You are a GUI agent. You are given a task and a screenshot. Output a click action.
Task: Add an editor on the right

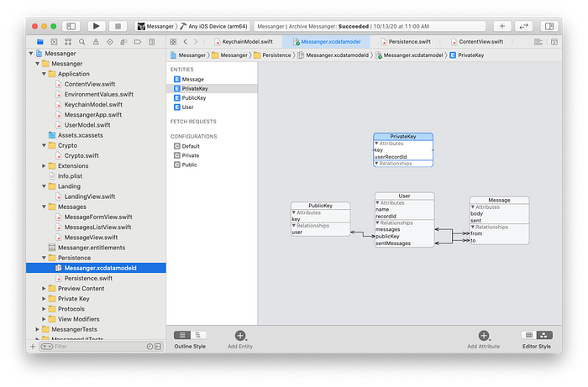coord(554,42)
